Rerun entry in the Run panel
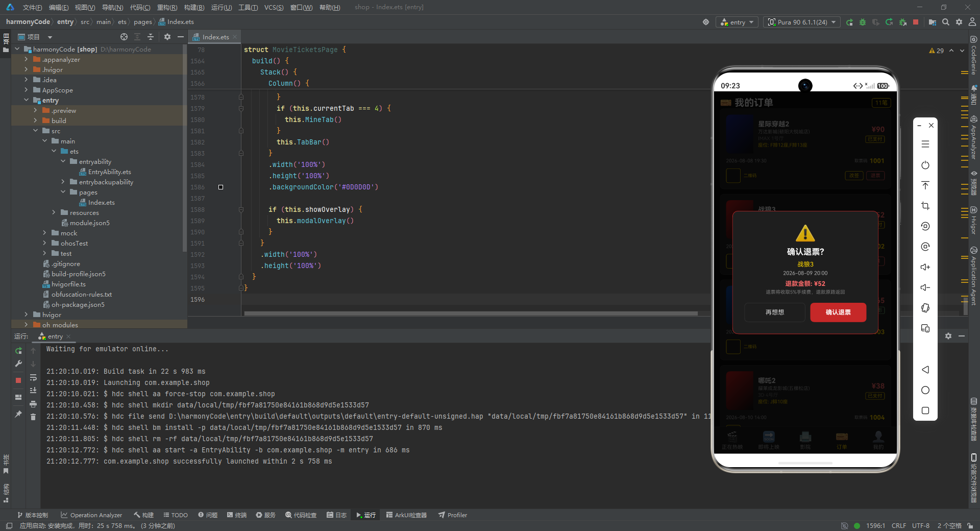Viewport: 980px width, 531px height. pos(18,351)
